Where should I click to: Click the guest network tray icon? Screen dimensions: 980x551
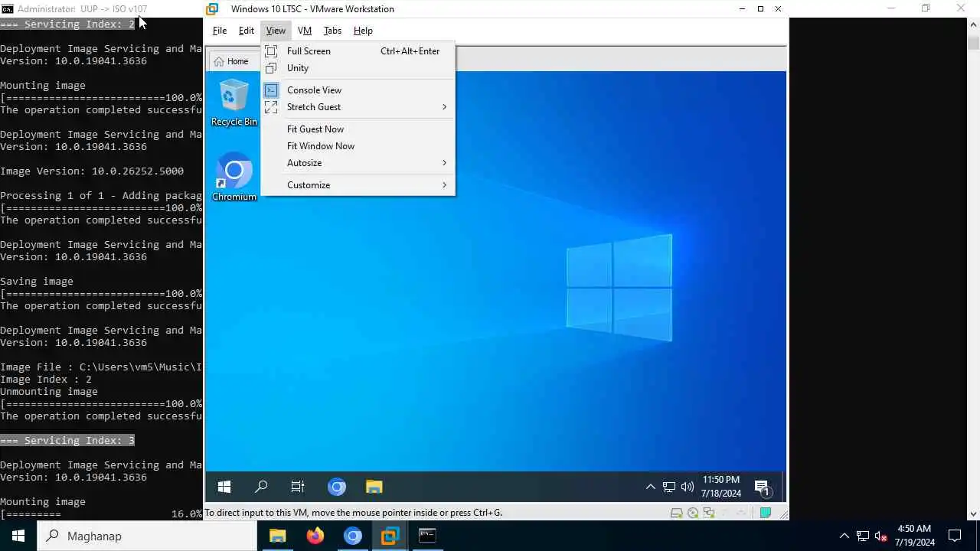tap(669, 487)
